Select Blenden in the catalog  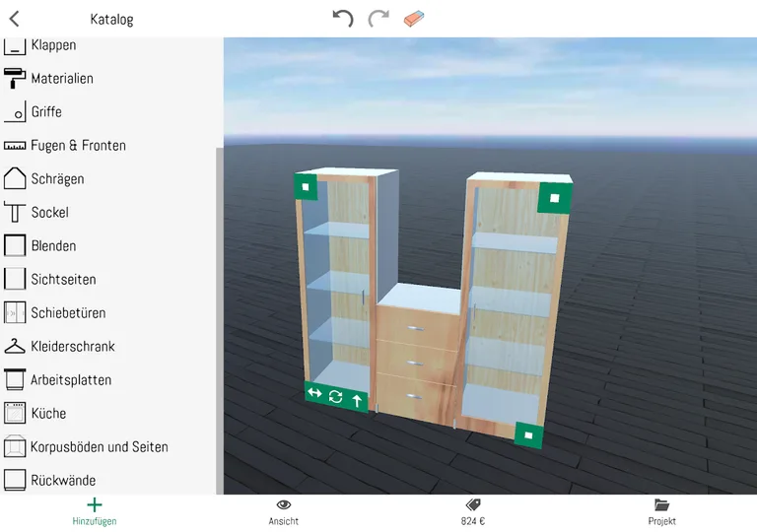click(x=53, y=245)
